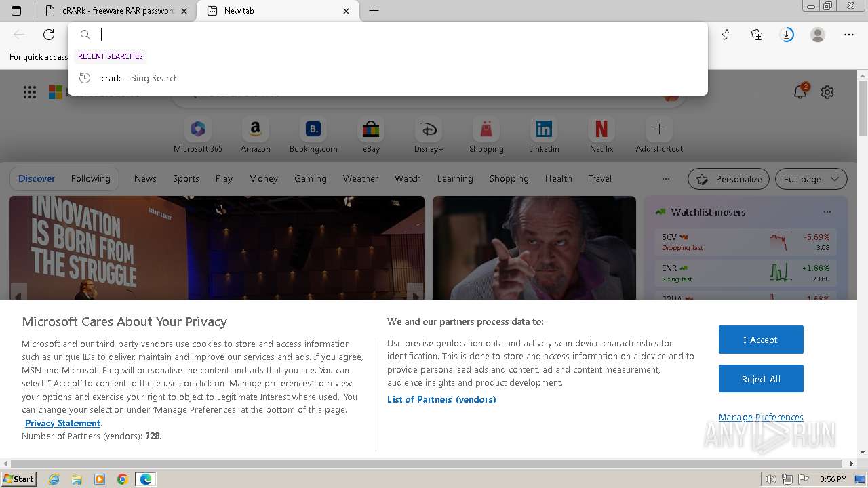The image size is (868, 488).
Task: Open the Watch category
Action: pos(408,178)
